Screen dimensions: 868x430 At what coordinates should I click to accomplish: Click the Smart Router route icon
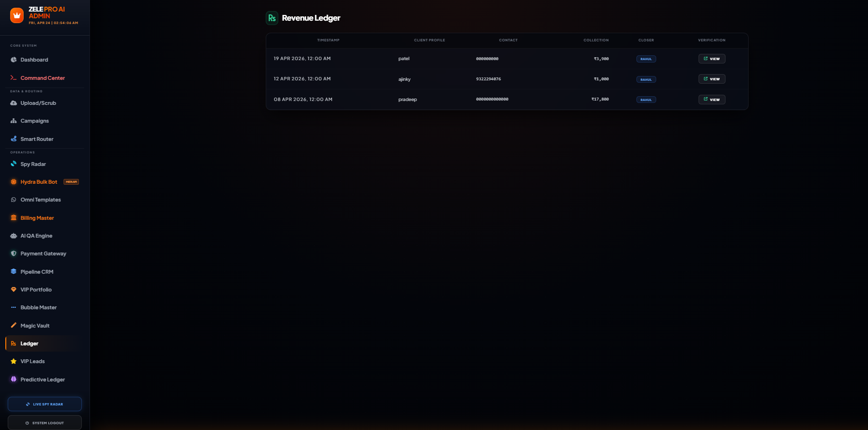pos(13,139)
